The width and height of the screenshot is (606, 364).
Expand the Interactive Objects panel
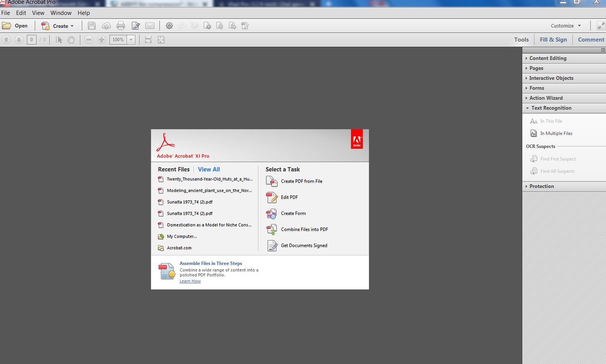[564, 78]
